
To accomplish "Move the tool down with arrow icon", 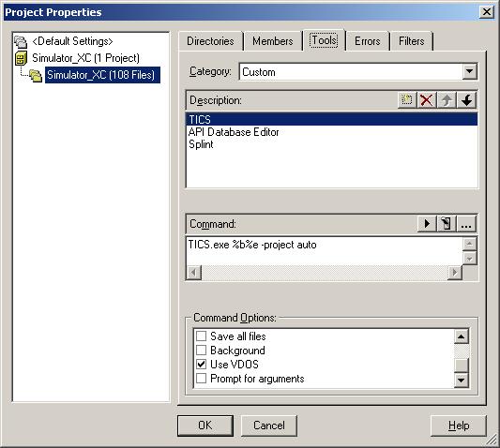I will pyautogui.click(x=466, y=100).
